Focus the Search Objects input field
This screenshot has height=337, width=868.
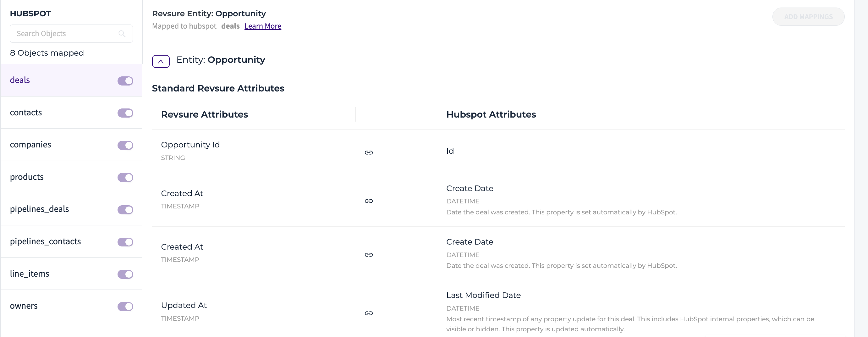71,34
